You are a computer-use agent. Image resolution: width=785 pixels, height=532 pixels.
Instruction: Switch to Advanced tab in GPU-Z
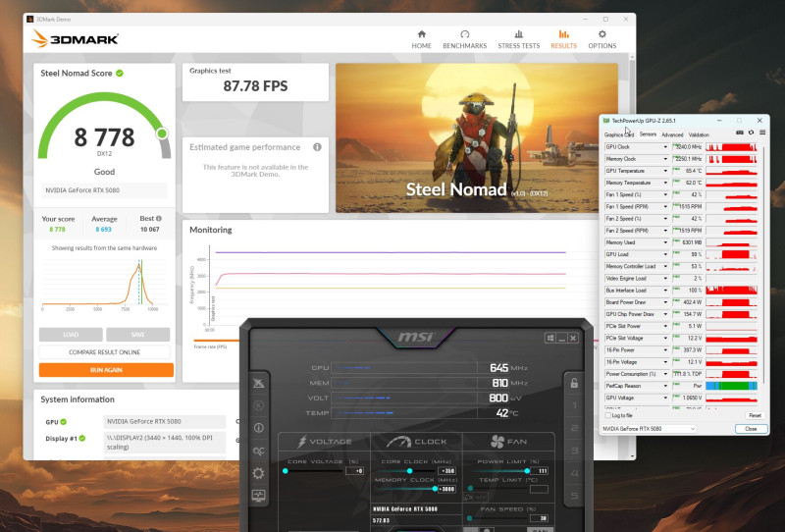click(x=672, y=134)
